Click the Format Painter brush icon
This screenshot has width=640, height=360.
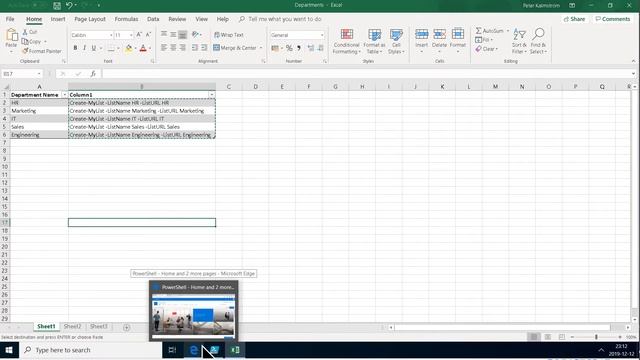pos(25,51)
